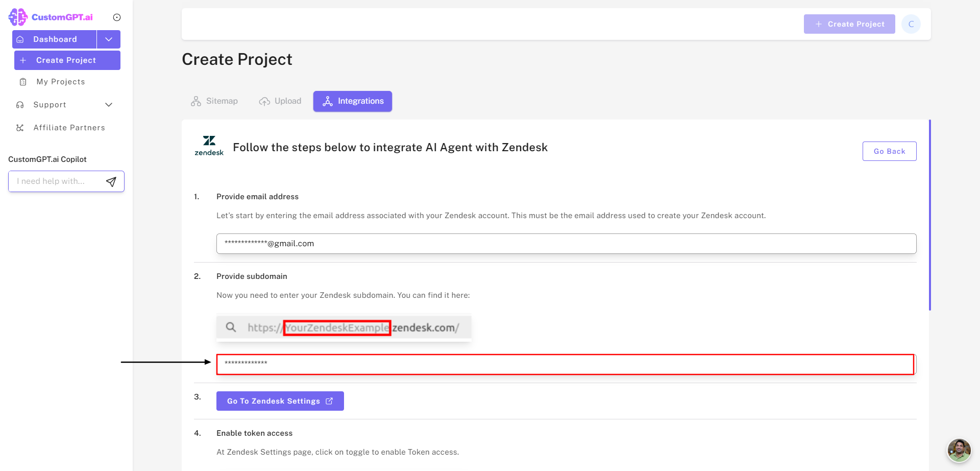Send the Copilot message with paper plane icon

click(111, 181)
